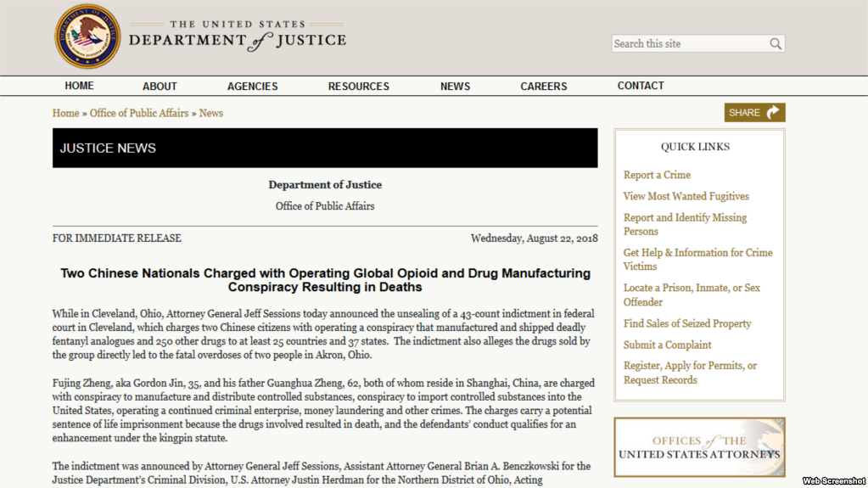
Task: Click the centered "Office of Public Affairs" subheading
Action: 325,206
